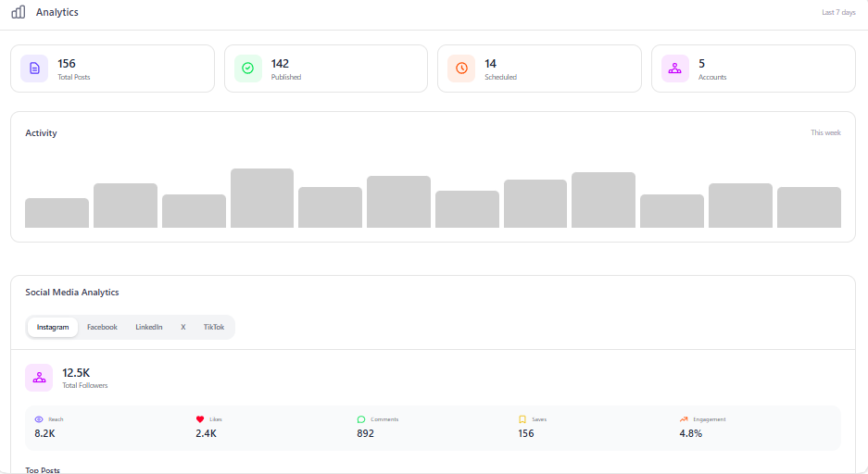This screenshot has width=868, height=474.
Task: Click the Analytics bar chart icon
Action: (19, 12)
